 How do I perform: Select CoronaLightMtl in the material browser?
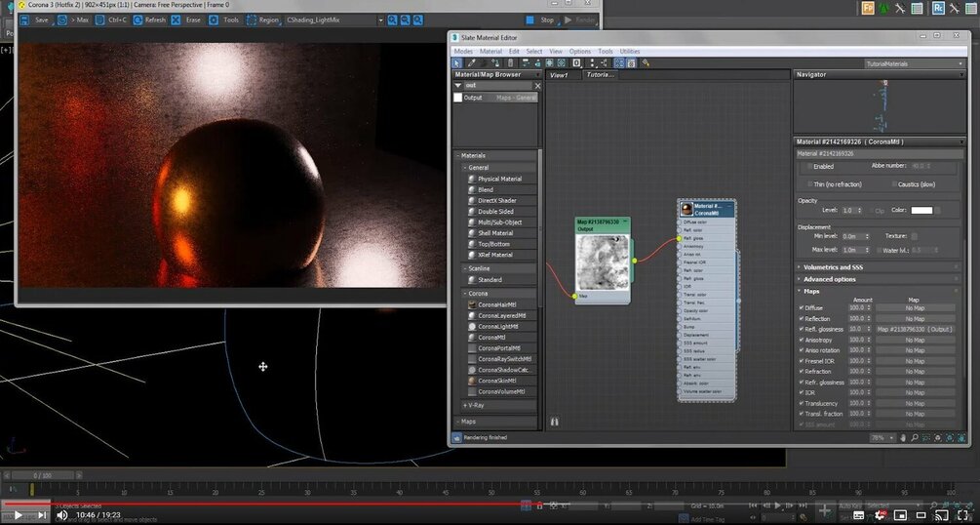pos(497,326)
